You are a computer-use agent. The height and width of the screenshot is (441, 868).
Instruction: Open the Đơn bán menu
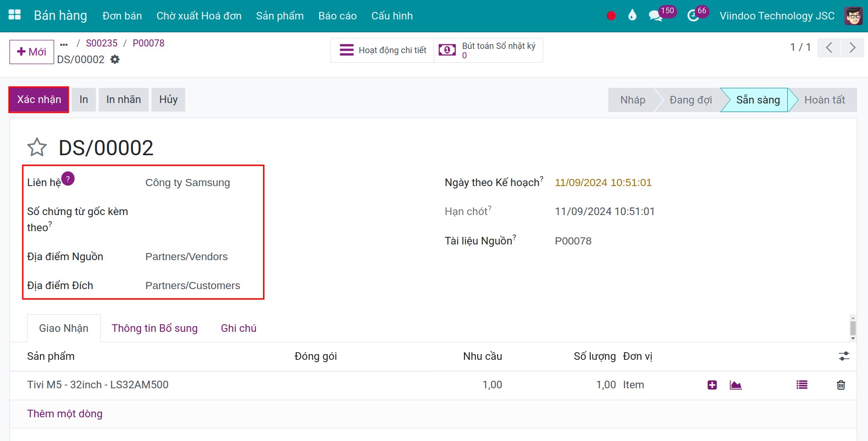tap(122, 16)
